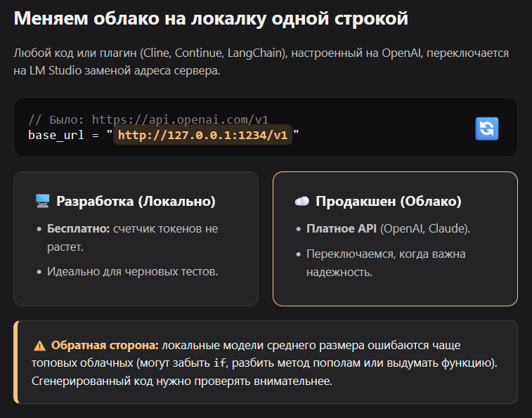The width and height of the screenshot is (532, 418).
Task: Click the sentence Сгенерированный код нужно проверять внимательнее.
Action: pyautogui.click(x=182, y=381)
